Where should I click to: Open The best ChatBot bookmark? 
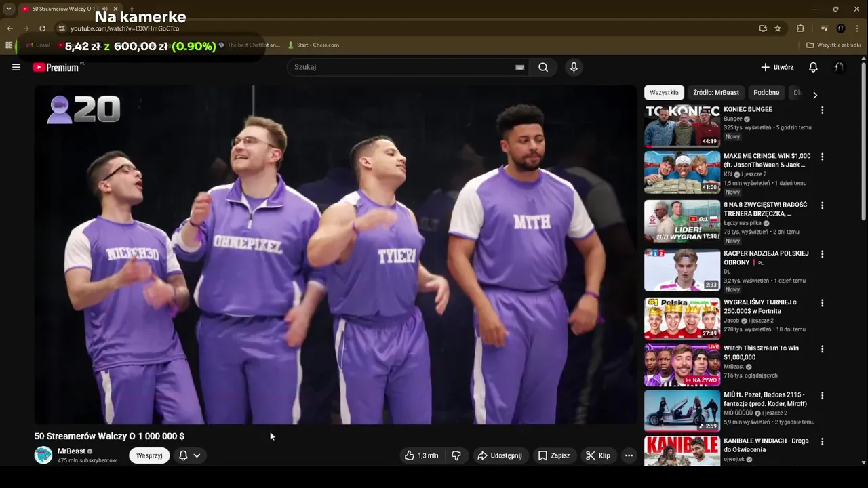[x=248, y=45]
